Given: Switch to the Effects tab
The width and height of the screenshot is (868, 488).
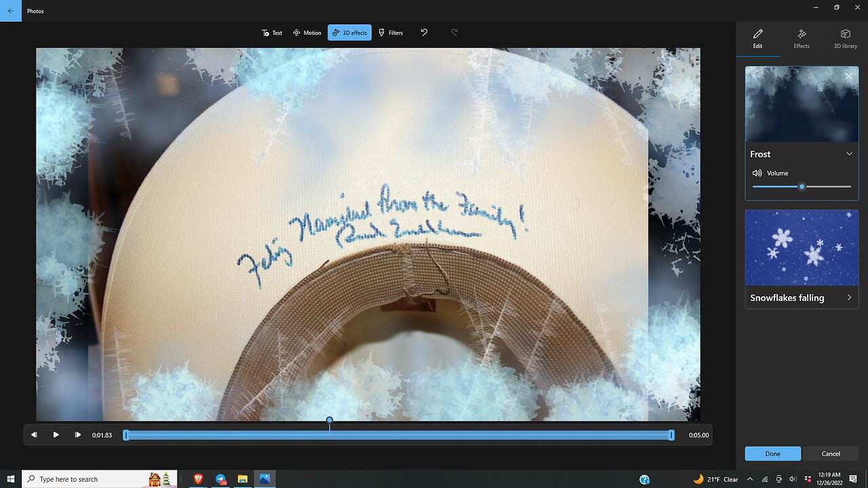Looking at the screenshot, I should [802, 39].
